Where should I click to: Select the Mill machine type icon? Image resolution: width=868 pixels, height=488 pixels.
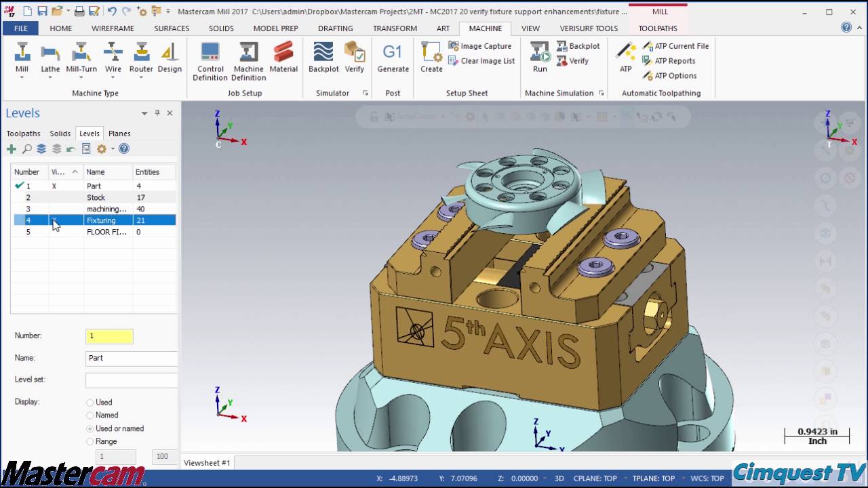(x=22, y=52)
